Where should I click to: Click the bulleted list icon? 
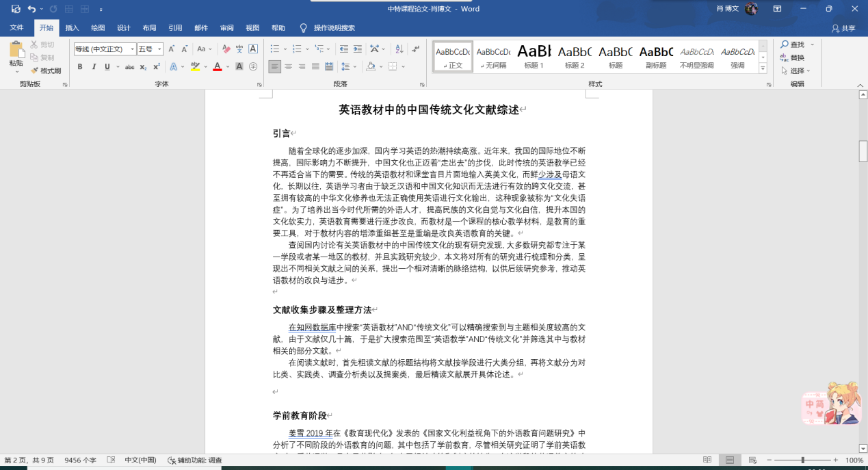274,49
